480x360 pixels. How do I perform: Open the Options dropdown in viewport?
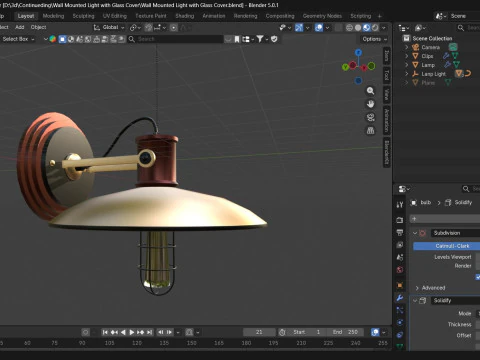pos(374,39)
